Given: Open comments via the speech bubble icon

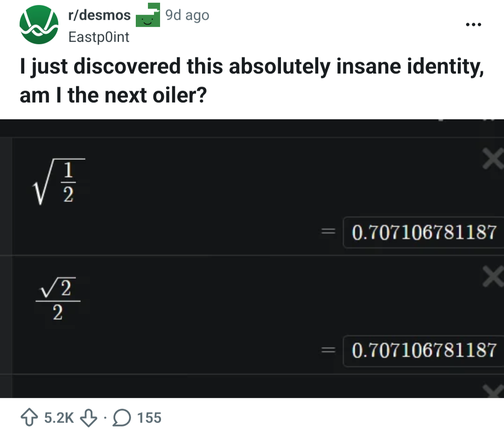Looking at the screenshot, I should click(x=122, y=417).
